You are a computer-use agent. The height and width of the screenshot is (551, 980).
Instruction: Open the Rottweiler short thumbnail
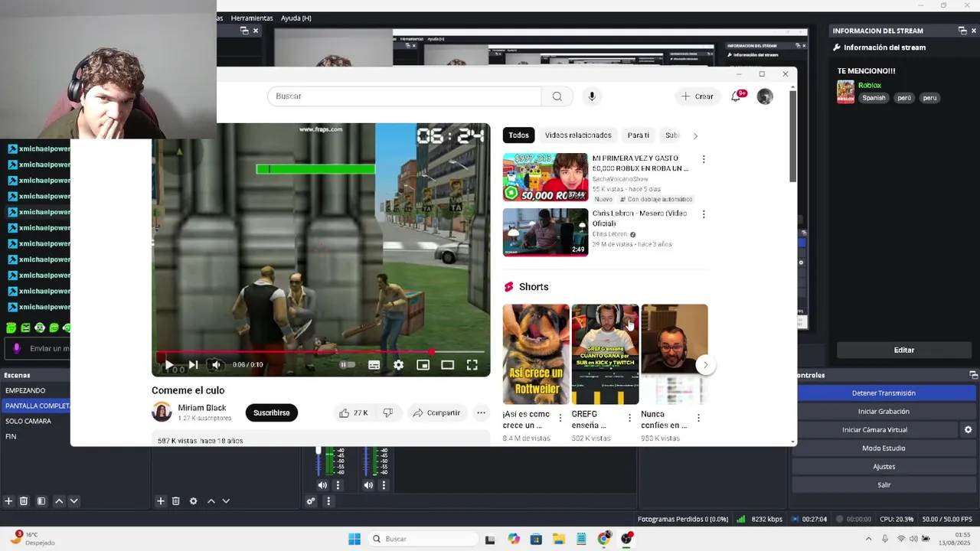[536, 354]
